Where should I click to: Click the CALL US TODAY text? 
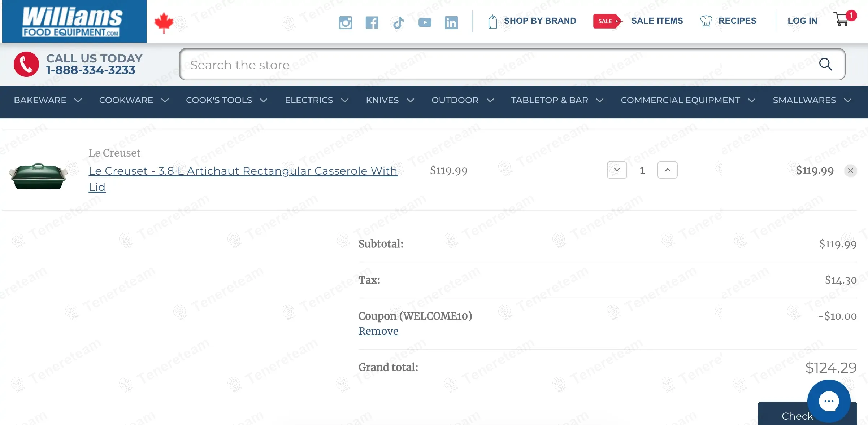pyautogui.click(x=94, y=58)
